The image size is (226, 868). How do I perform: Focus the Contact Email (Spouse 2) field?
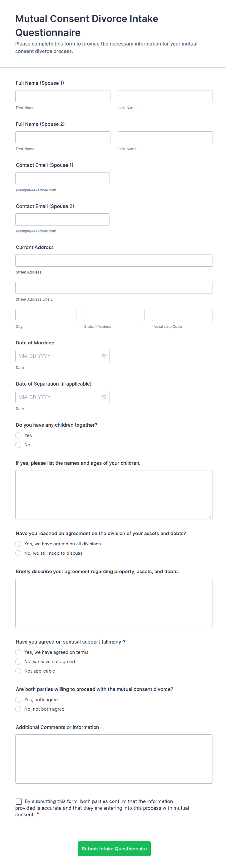(62, 219)
